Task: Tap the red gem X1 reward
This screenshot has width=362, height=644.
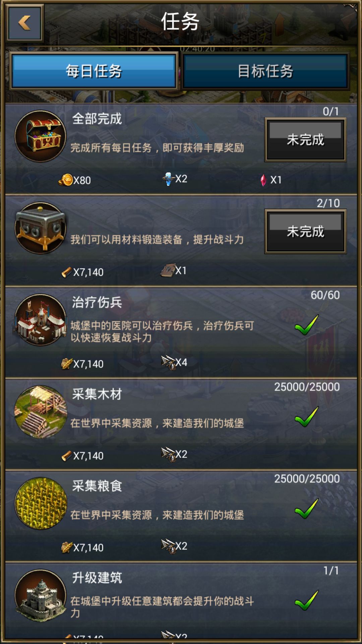Action: tap(271, 180)
